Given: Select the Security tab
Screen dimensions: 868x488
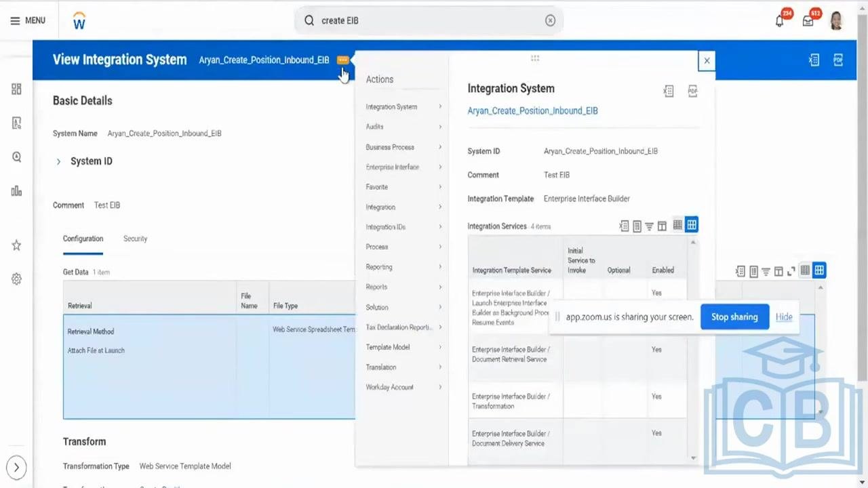Looking at the screenshot, I should (x=135, y=239).
